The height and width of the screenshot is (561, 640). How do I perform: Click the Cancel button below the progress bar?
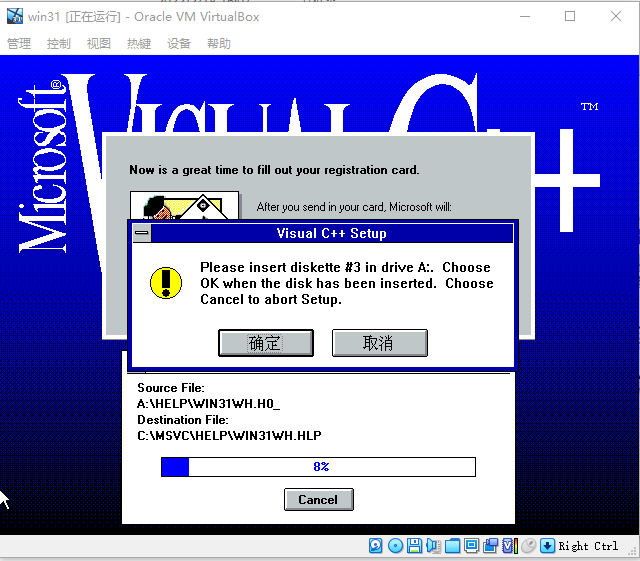click(318, 499)
